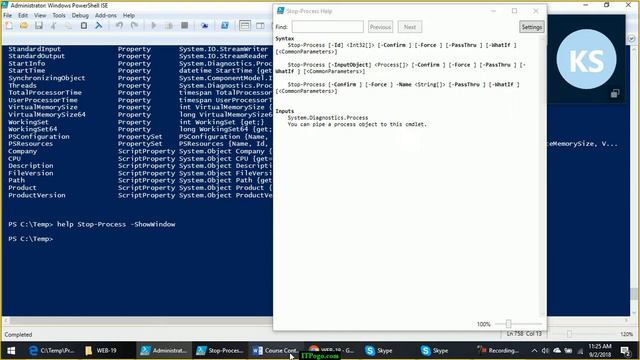Open the Edit menu

coord(23,15)
